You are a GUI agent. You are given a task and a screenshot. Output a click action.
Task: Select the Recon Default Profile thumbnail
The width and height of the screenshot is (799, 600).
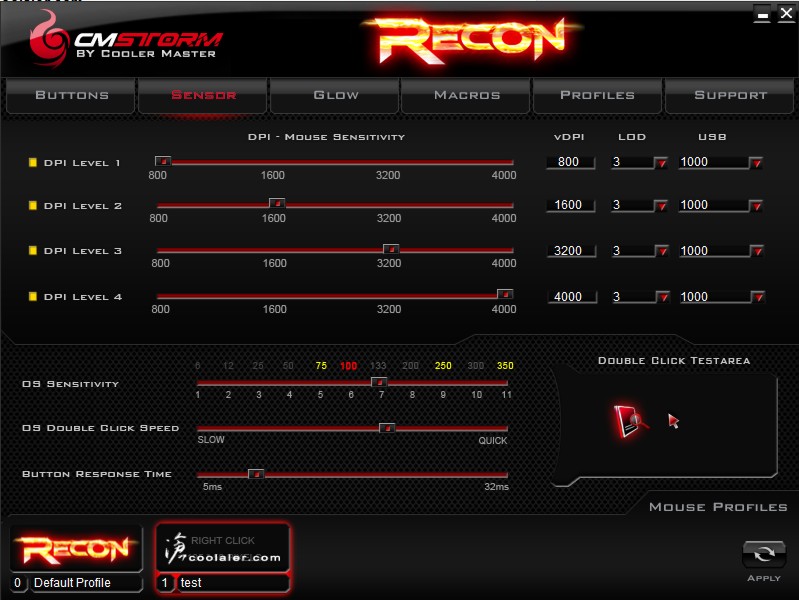click(x=76, y=549)
